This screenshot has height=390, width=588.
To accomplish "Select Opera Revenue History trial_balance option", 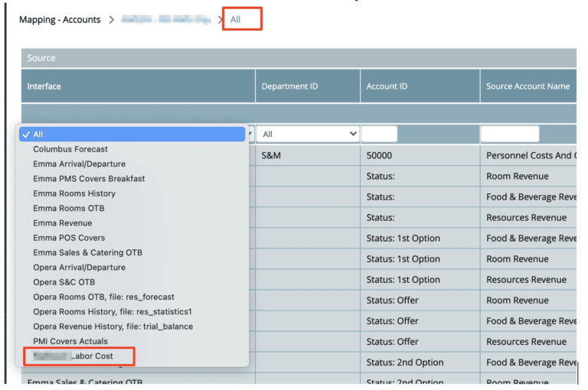I will point(113,327).
